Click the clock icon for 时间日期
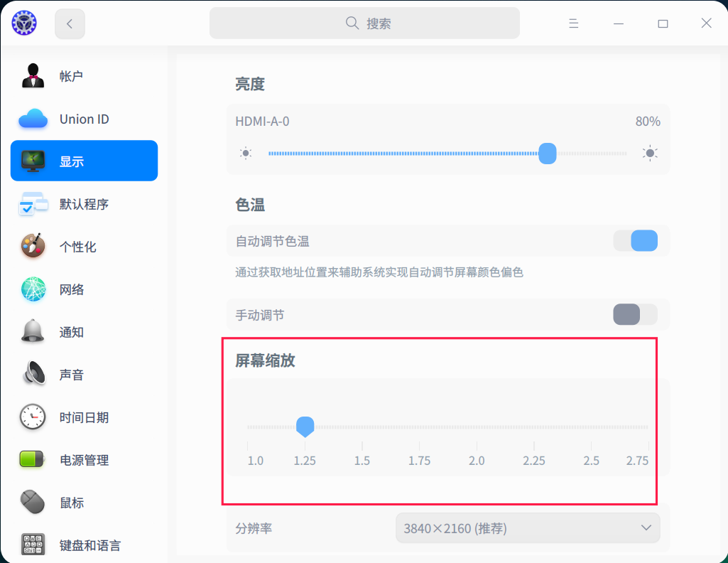Image resolution: width=728 pixels, height=563 pixels. coord(33,417)
